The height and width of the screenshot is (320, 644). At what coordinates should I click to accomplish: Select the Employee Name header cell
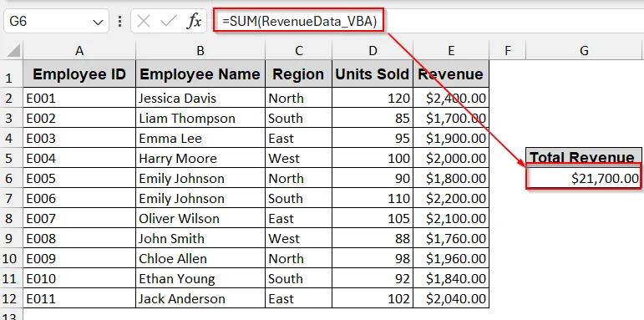(x=200, y=74)
